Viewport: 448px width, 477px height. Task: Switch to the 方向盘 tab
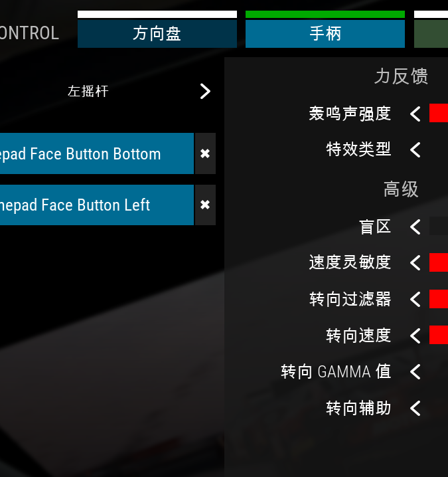click(x=157, y=33)
